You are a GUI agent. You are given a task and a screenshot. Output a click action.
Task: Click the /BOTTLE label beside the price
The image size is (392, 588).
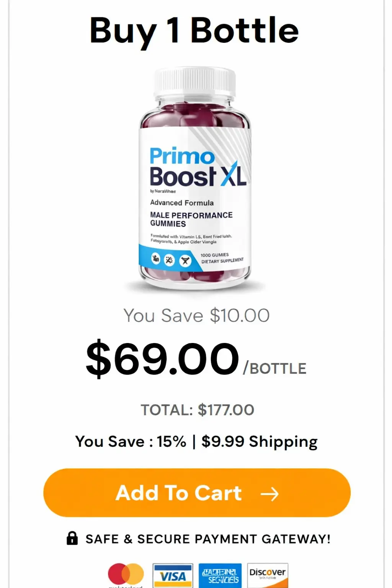click(274, 368)
